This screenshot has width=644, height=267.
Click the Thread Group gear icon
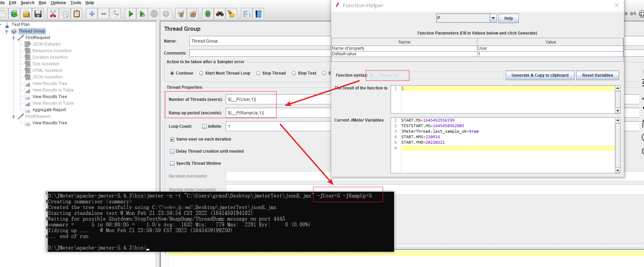tap(14, 31)
